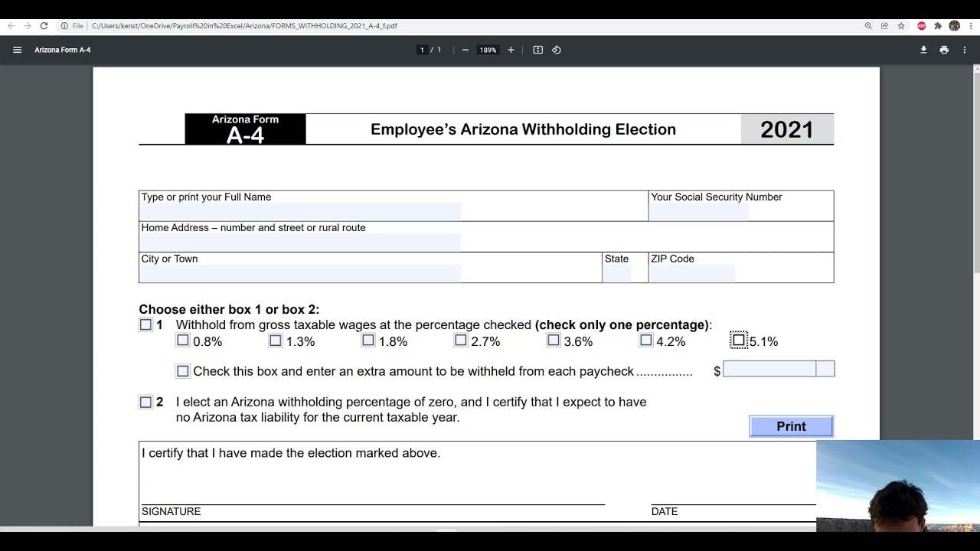980x551 pixels.
Task: Open the PDF viewer sidebar menu
Action: [x=17, y=50]
